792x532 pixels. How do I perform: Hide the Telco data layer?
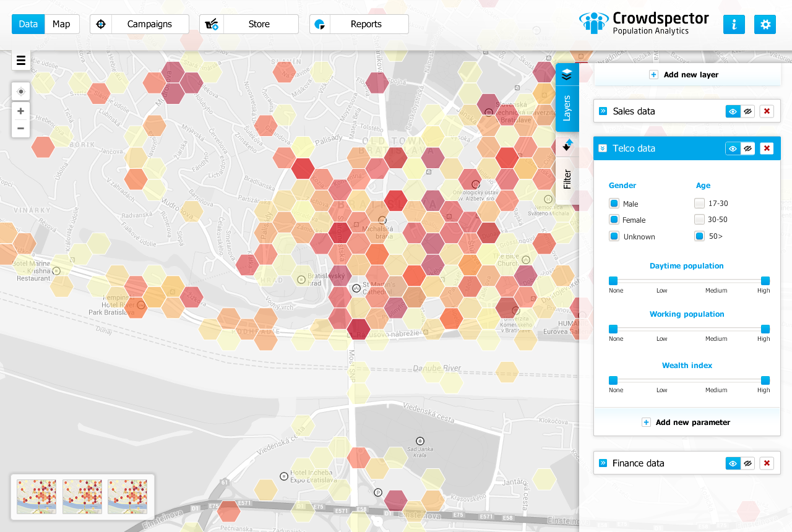tap(748, 148)
